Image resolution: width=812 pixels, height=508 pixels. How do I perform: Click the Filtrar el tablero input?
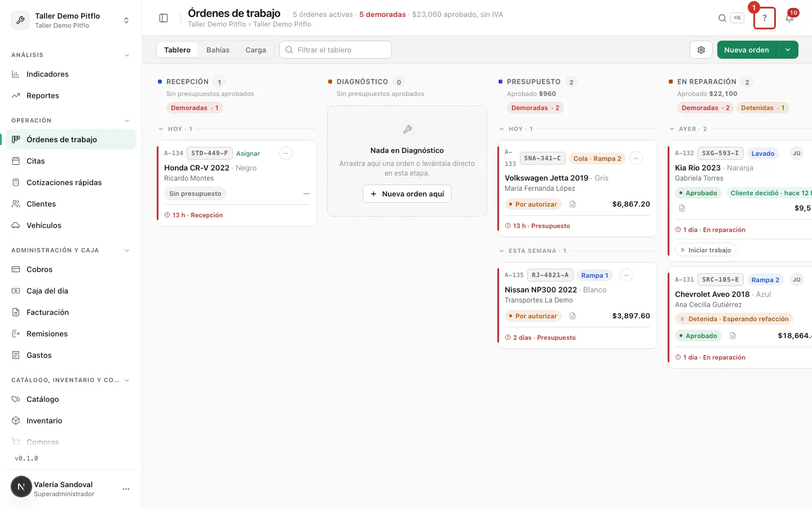point(336,50)
